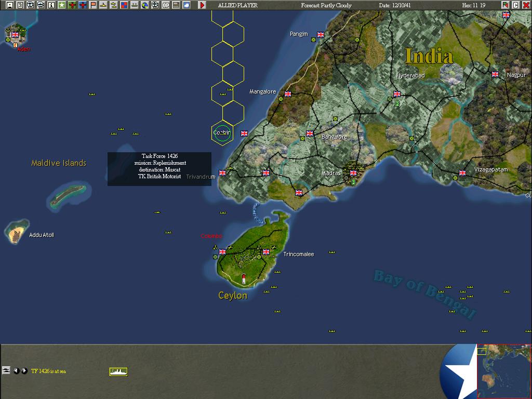Open the report document icon on toolbar

[x=20, y=4]
